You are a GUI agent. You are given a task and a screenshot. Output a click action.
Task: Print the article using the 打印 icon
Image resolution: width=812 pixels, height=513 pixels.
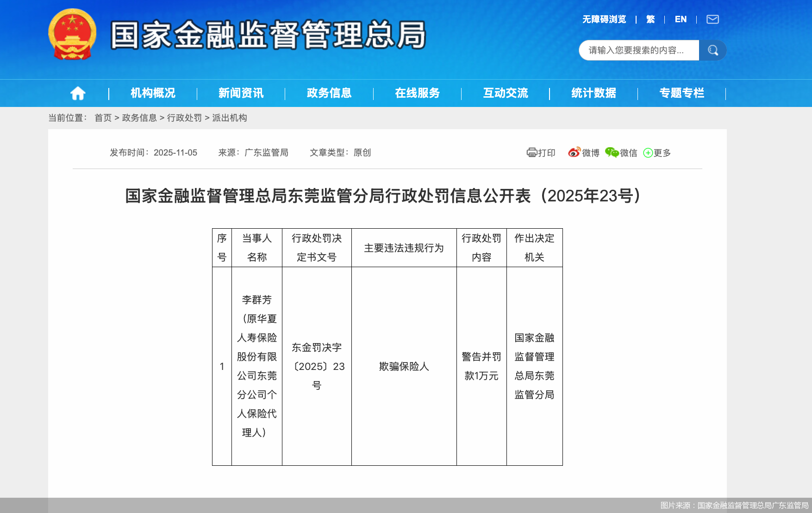[x=541, y=153]
